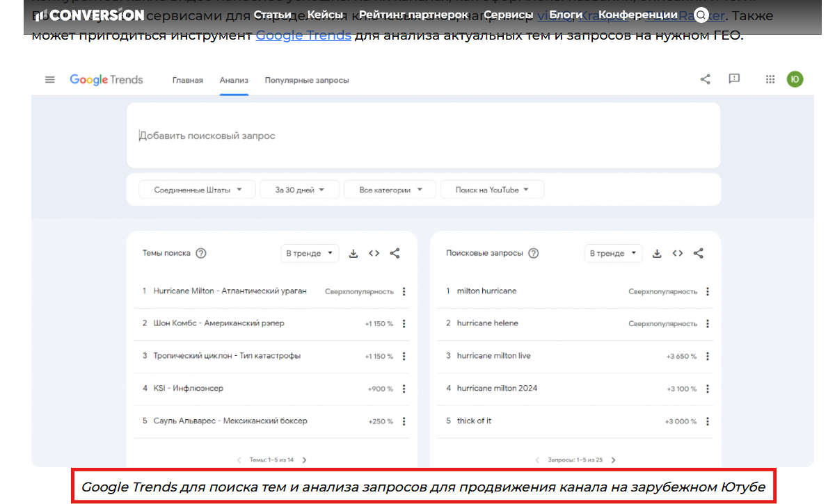Expand the "Соединенные Штаты" region dropdown

coord(198,190)
